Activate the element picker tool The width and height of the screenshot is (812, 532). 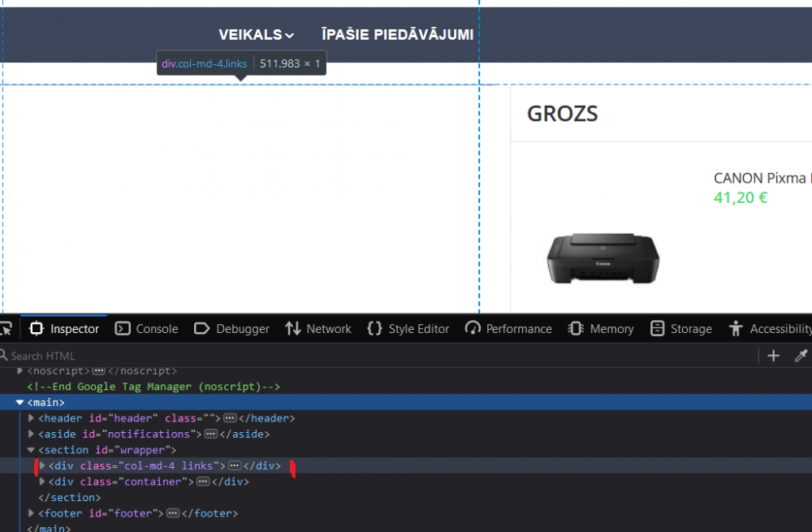coord(6,328)
